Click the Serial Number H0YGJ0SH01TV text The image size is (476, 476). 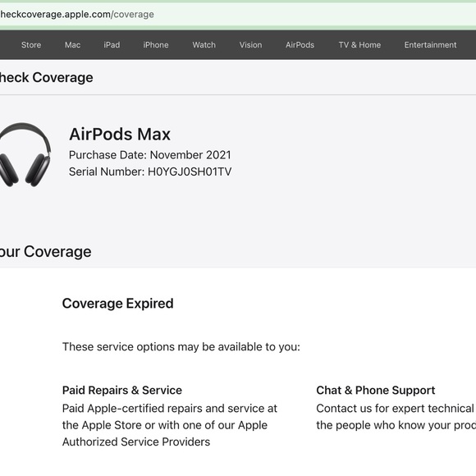(150, 172)
